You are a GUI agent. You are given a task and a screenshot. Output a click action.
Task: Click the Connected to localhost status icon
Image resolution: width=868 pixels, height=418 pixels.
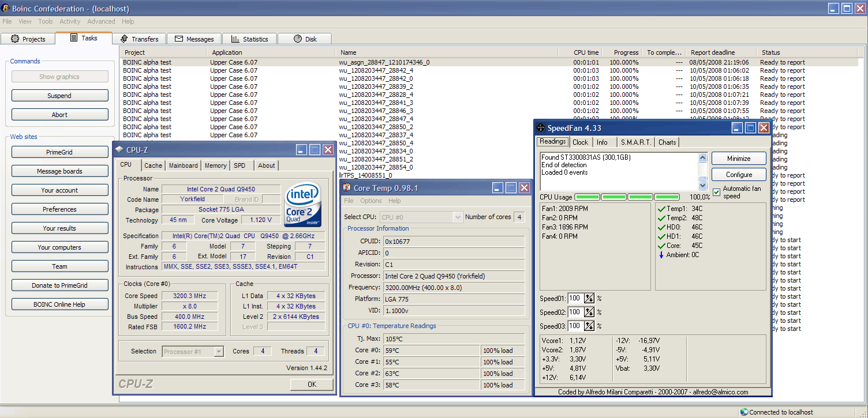[x=744, y=412]
